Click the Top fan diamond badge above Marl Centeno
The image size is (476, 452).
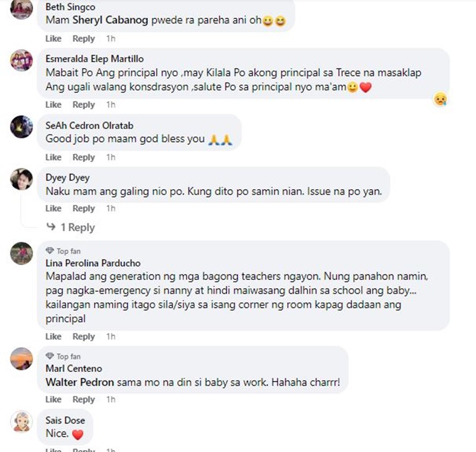click(50, 356)
